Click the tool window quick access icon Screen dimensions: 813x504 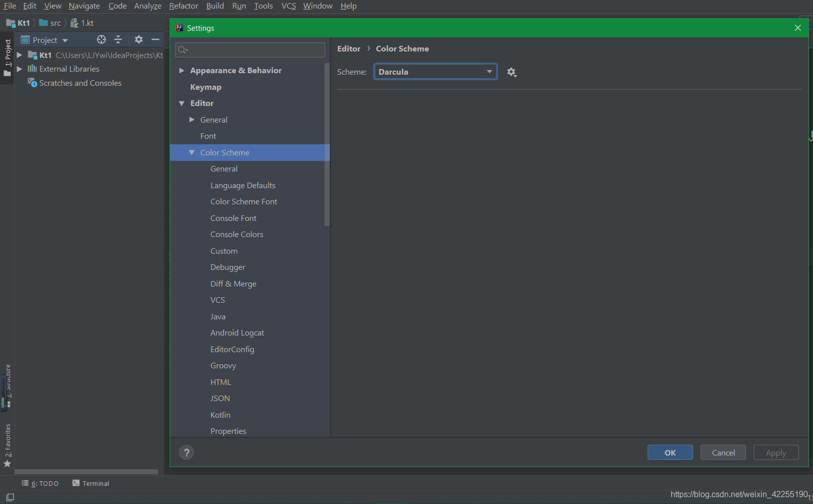[10, 497]
